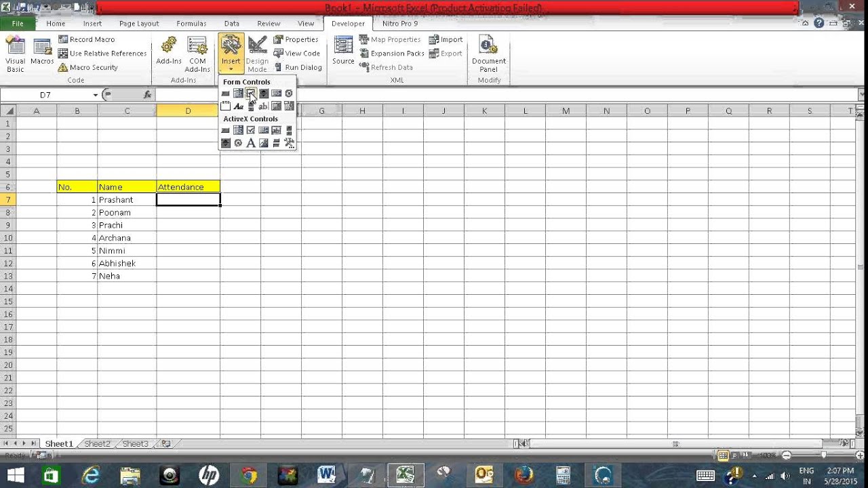Insert a Form Controls List Box
This screenshot has height=488, width=868.
point(276,94)
